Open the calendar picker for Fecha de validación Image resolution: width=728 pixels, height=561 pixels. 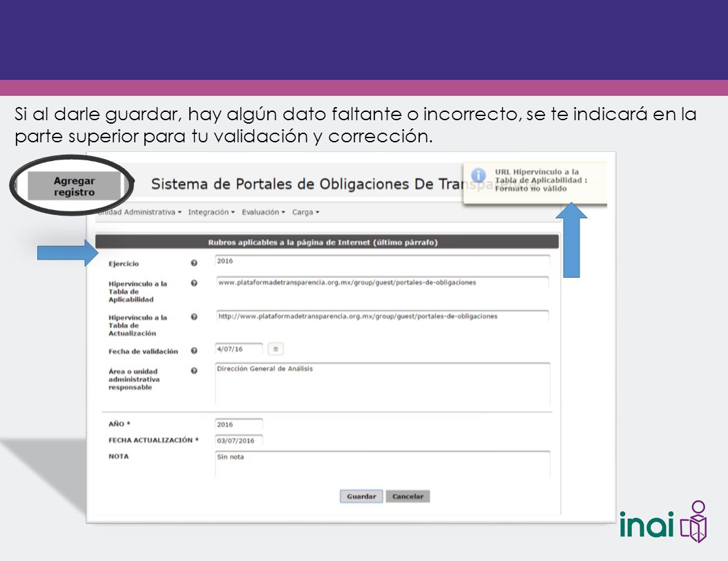[x=276, y=349]
